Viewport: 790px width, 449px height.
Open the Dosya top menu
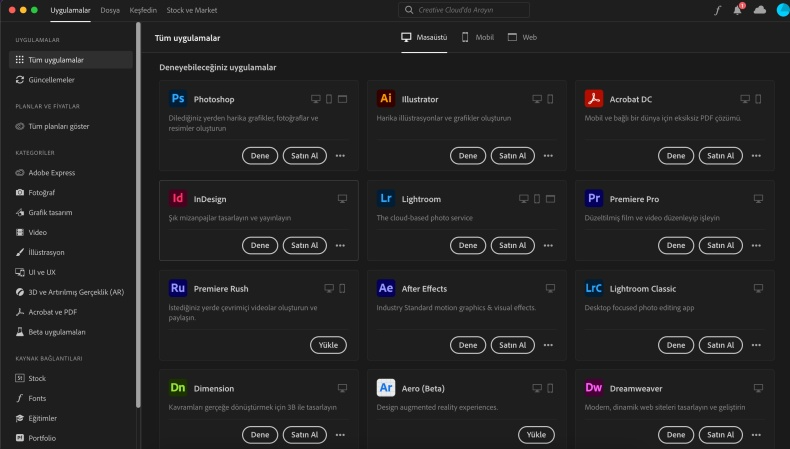(x=110, y=10)
